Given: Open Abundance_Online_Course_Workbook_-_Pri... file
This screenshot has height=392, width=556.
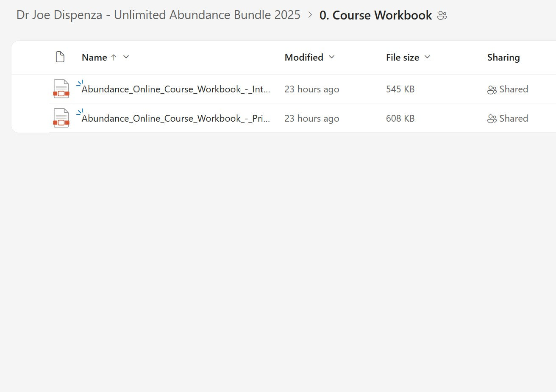Looking at the screenshot, I should [x=175, y=119].
